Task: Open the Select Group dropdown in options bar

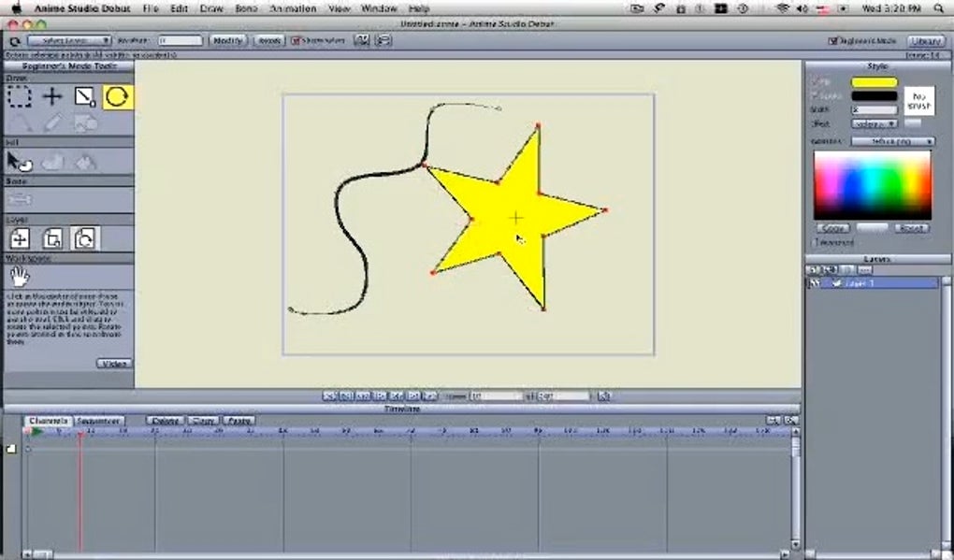Action: pyautogui.click(x=69, y=41)
